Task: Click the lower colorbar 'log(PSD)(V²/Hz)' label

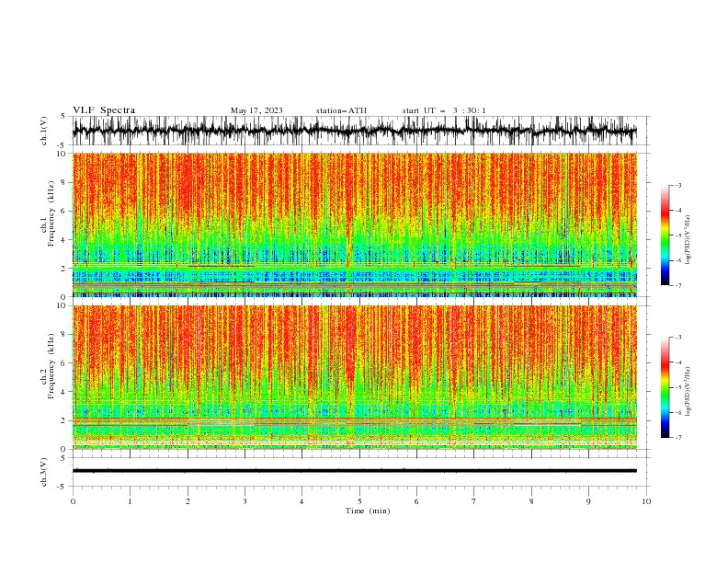Action: (x=688, y=391)
